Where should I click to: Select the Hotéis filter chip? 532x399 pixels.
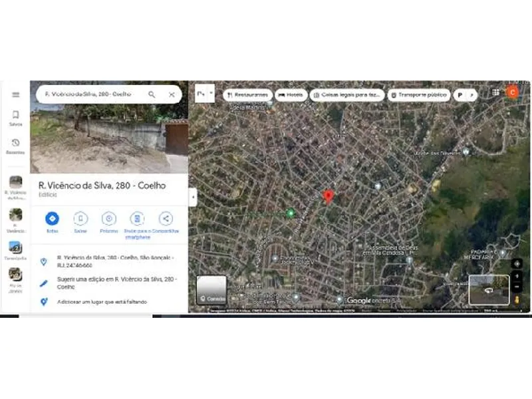coord(291,95)
